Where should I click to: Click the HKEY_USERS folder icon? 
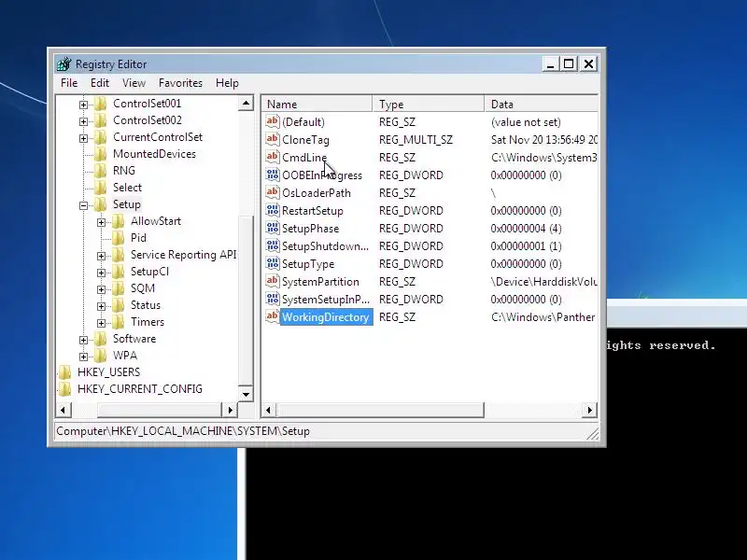64,371
